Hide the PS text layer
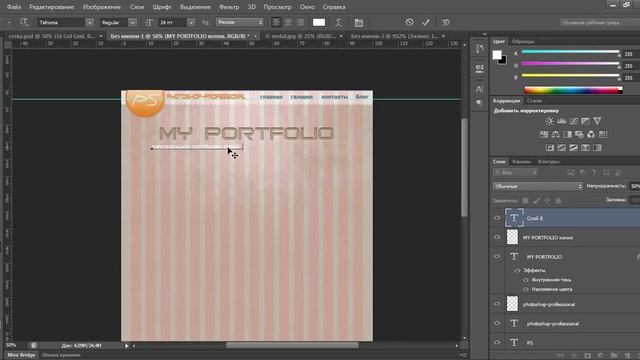Viewport: 640px width, 360px height. point(497,342)
